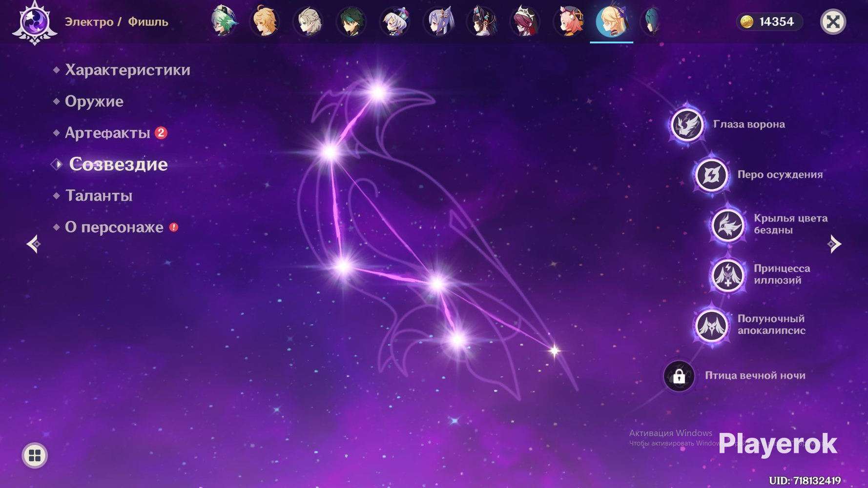Open the Глаза ворона constellation icon
Viewport: 868px width, 488px height.
pos(687,124)
